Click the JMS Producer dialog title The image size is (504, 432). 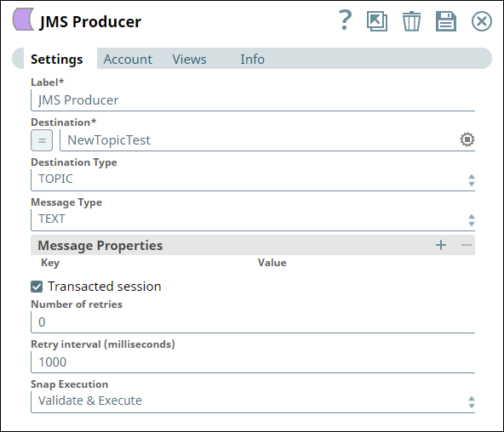pos(90,22)
